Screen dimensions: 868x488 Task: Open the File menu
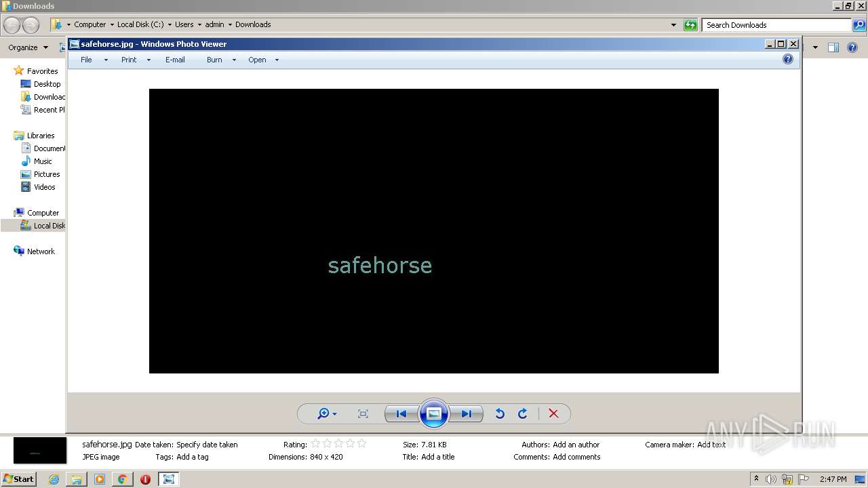coord(86,60)
